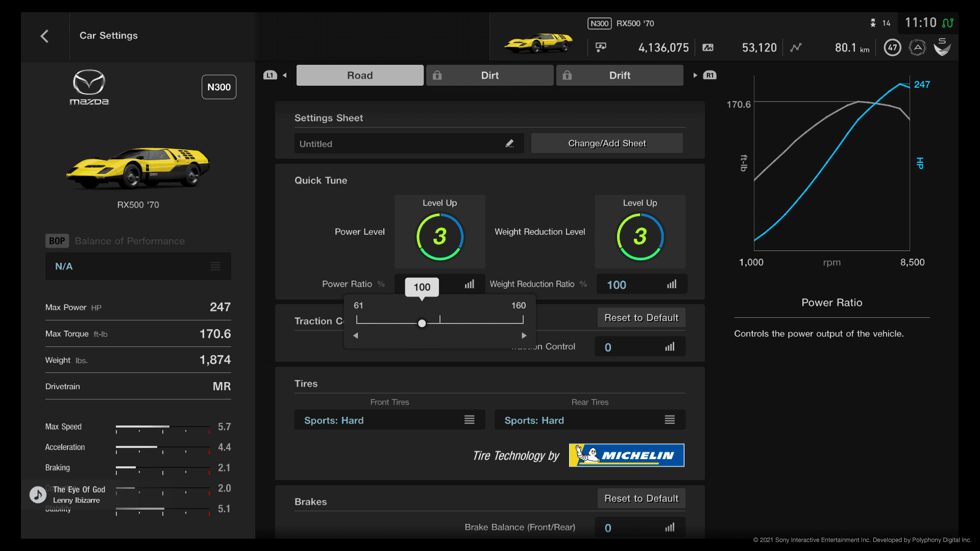Select the Road tuning tab
Screen dimensions: 980x551
359,76
